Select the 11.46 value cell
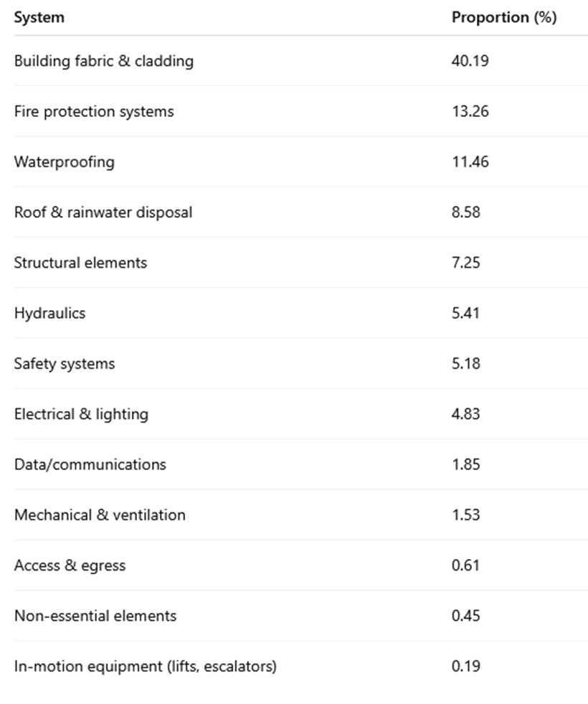The height and width of the screenshot is (704, 588). point(470,161)
